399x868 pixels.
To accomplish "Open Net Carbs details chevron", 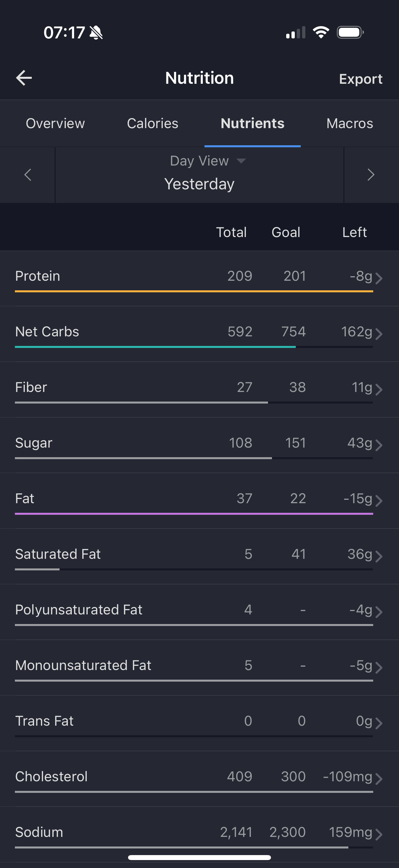I will (x=379, y=334).
